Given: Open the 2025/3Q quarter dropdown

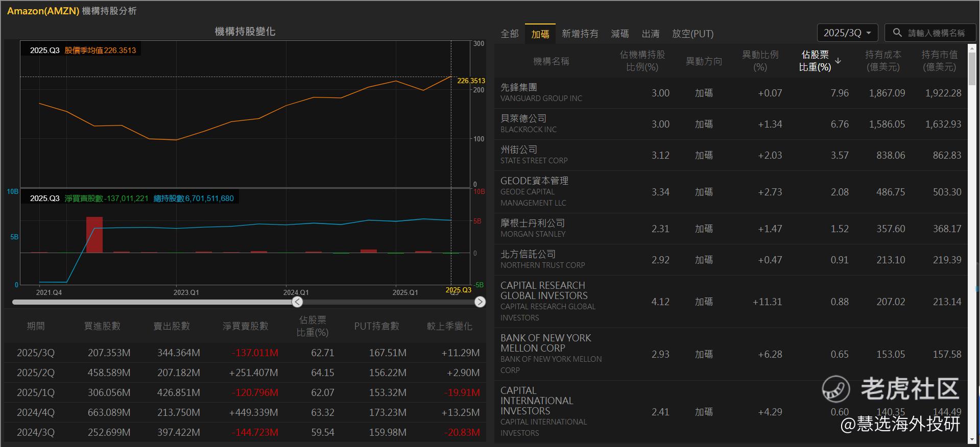Looking at the screenshot, I should point(847,33).
